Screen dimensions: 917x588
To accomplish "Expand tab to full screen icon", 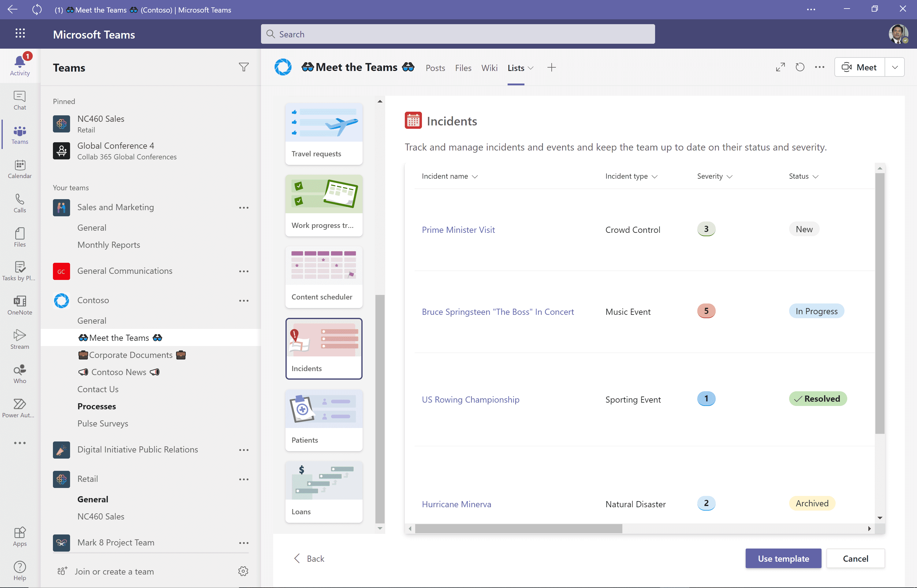I will pos(780,67).
